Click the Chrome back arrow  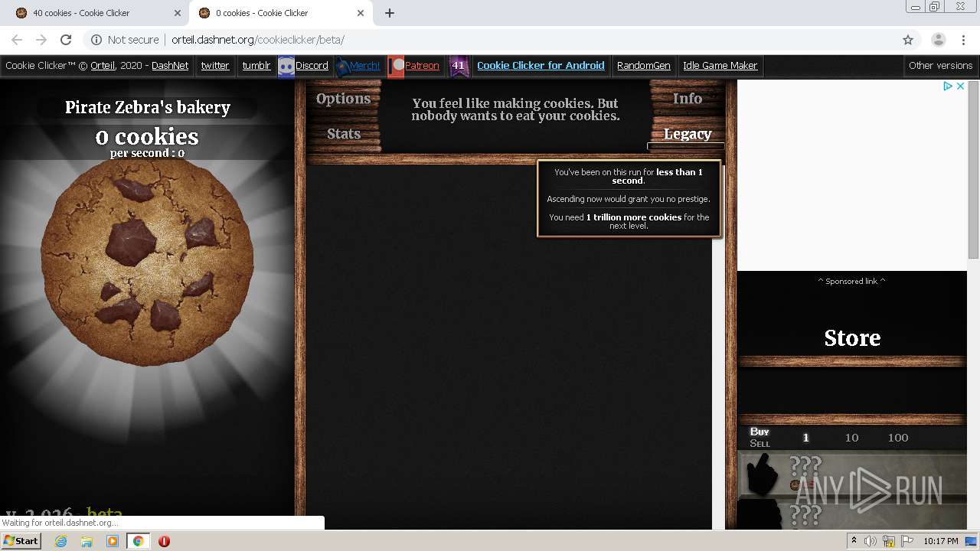[17, 40]
